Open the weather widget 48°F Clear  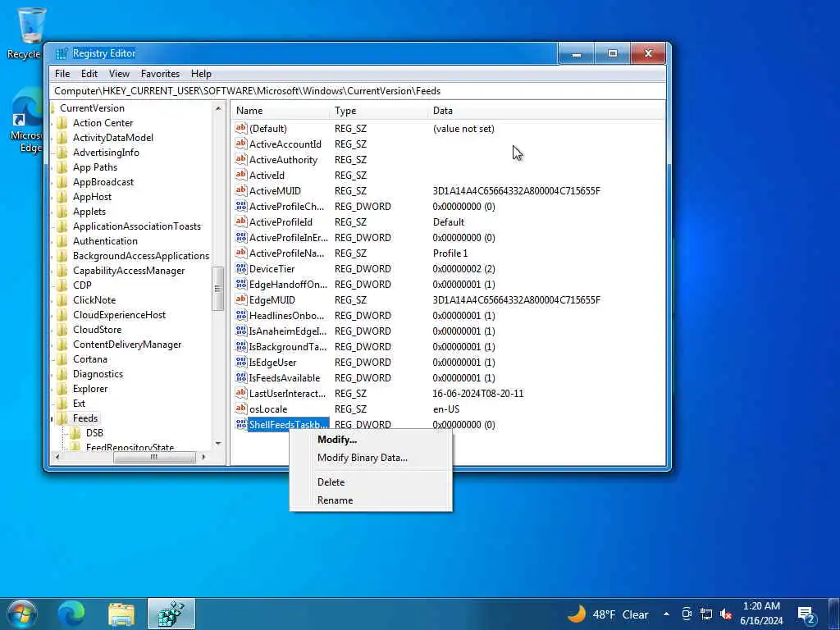click(x=607, y=614)
